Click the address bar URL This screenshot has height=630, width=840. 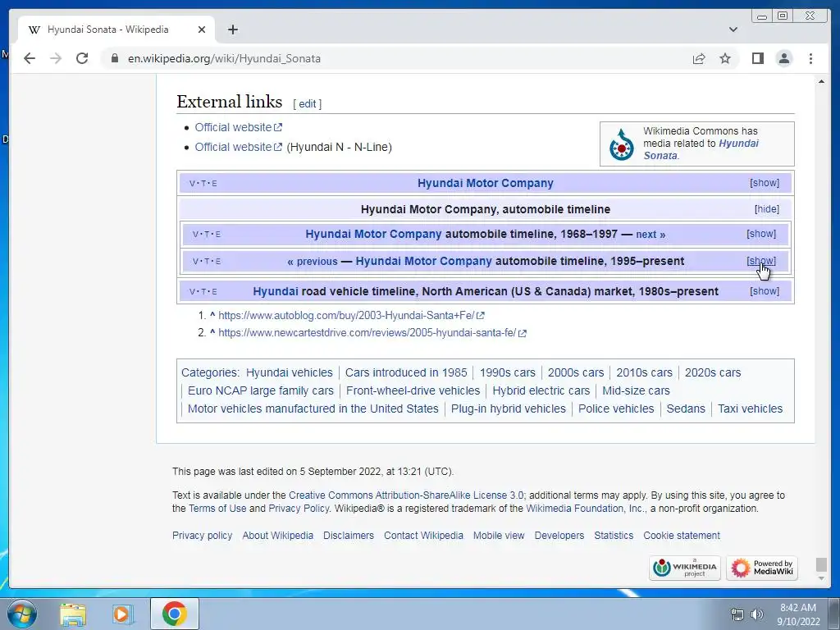coord(224,58)
